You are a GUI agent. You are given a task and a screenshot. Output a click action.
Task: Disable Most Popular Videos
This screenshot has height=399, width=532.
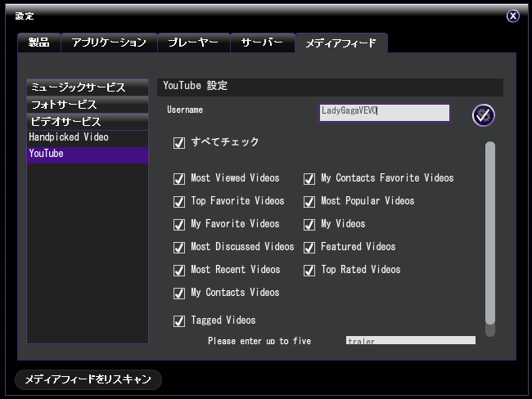(309, 202)
